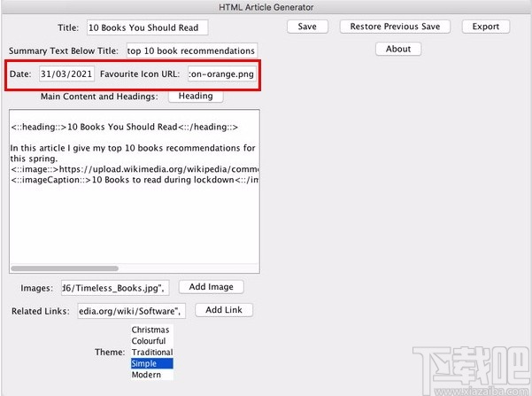This screenshot has width=532, height=396.
Task: Click the Export button
Action: click(x=485, y=27)
